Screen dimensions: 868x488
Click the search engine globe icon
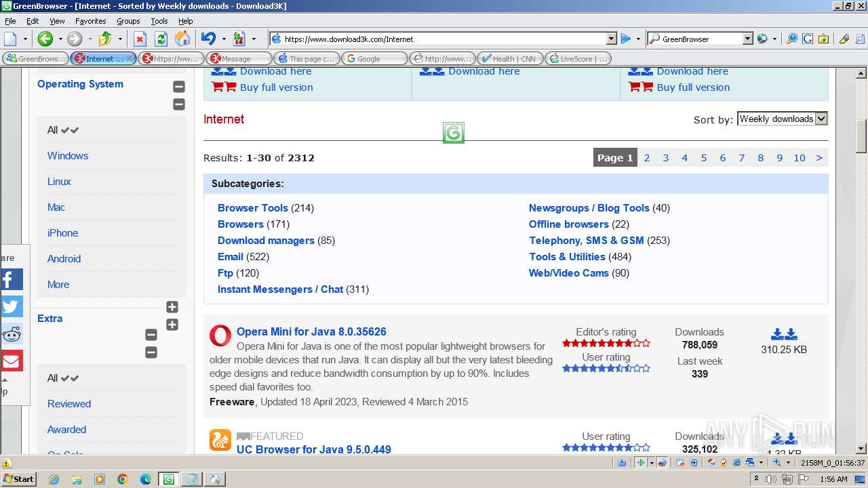pos(762,39)
